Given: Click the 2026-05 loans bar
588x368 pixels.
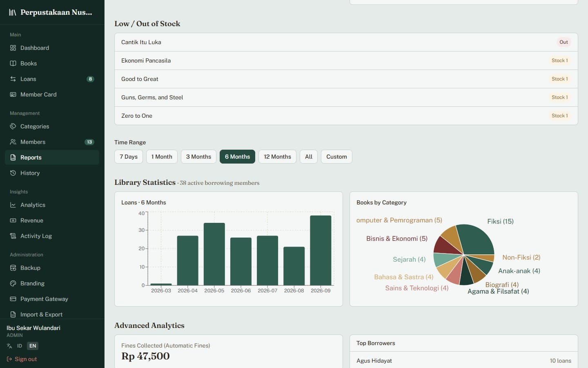Looking at the screenshot, I should (x=214, y=254).
